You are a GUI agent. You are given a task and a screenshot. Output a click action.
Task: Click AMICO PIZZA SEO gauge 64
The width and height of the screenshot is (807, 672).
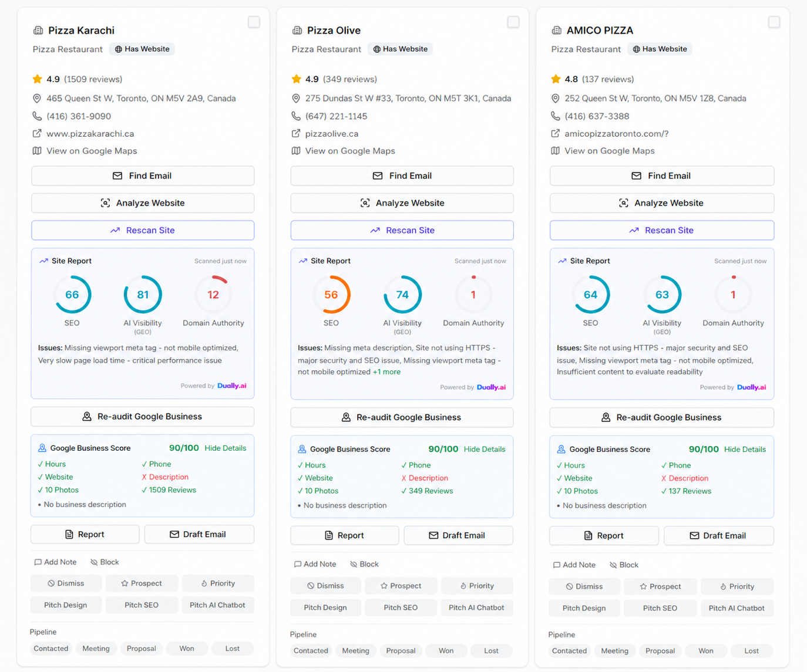coord(590,295)
